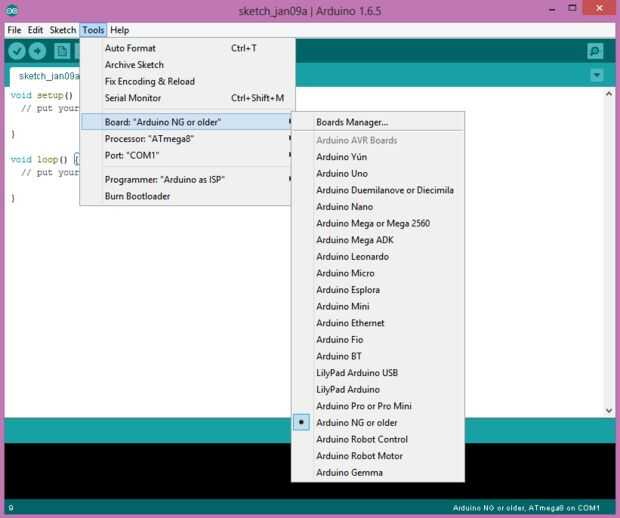Select Arduino Mega ADK board
The height and width of the screenshot is (518, 620).
click(x=378, y=240)
